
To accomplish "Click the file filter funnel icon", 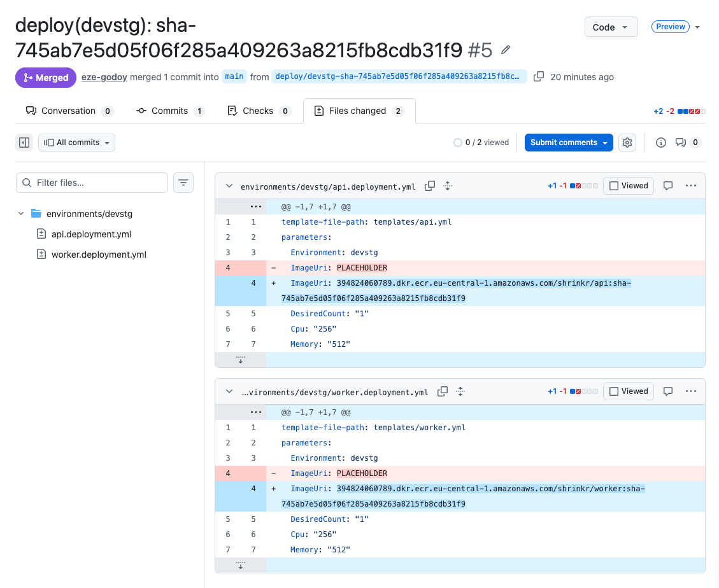I will [183, 183].
